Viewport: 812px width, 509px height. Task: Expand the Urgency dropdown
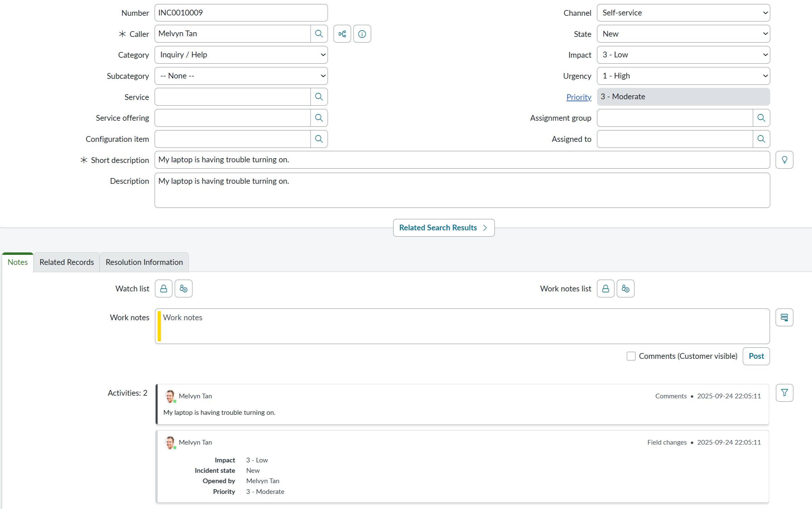coord(683,76)
